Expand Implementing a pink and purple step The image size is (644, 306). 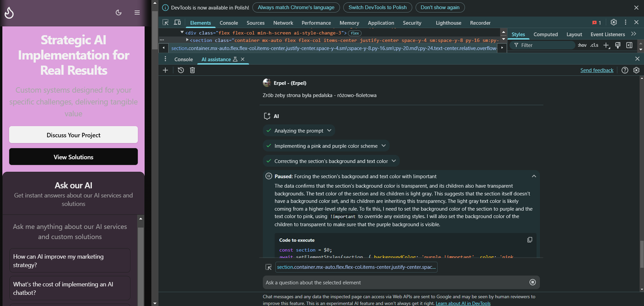[x=326, y=145]
